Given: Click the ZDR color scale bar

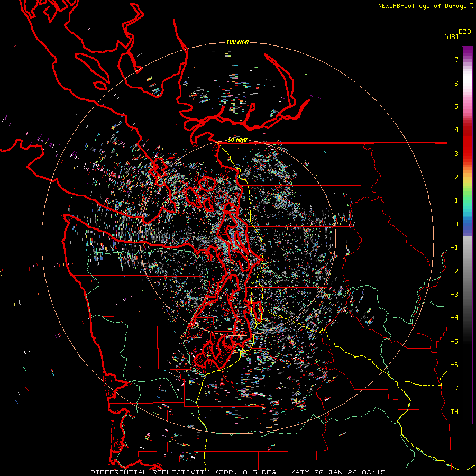Looking at the screenshot, I should coord(467,235).
